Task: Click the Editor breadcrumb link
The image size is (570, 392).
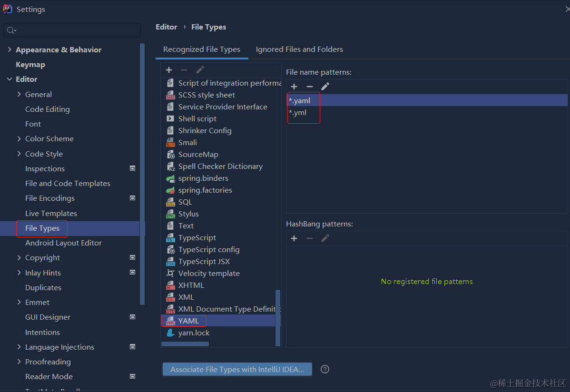Action: [x=166, y=27]
